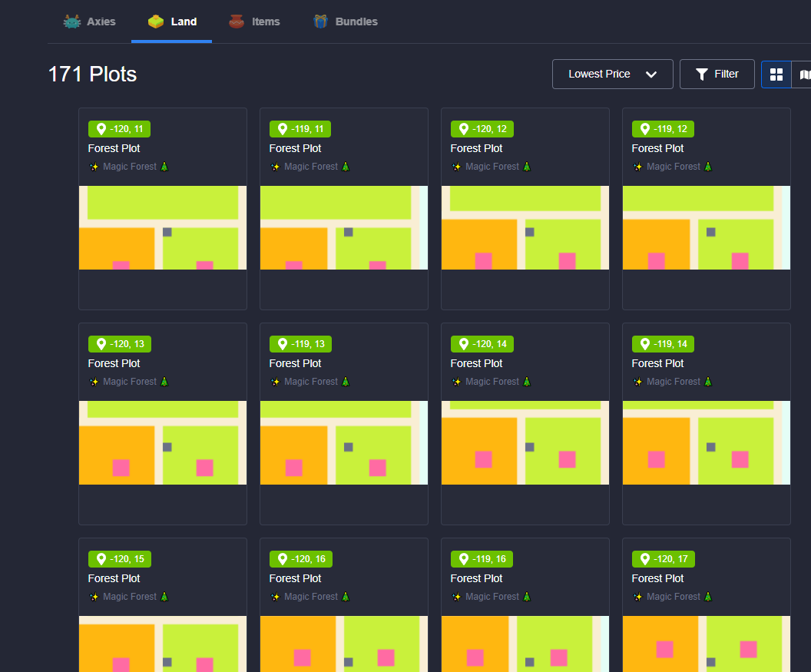Viewport: 811px width, 672px height.
Task: Click the 171 Plots heading
Action: 93,74
